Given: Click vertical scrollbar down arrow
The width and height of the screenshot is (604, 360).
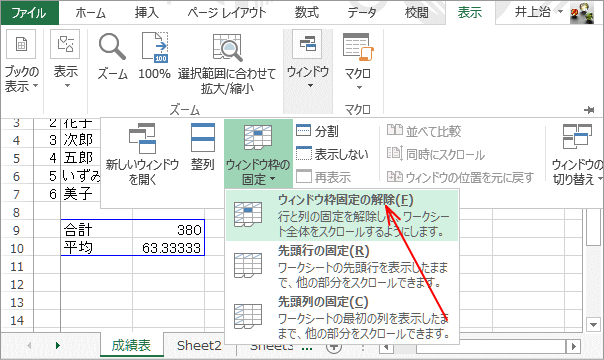Looking at the screenshot, I should [x=593, y=324].
